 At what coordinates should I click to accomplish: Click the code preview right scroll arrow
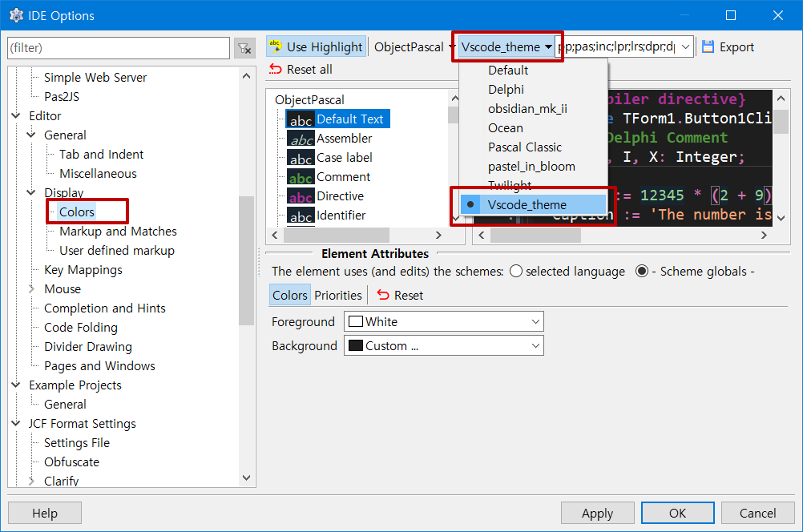coord(764,235)
